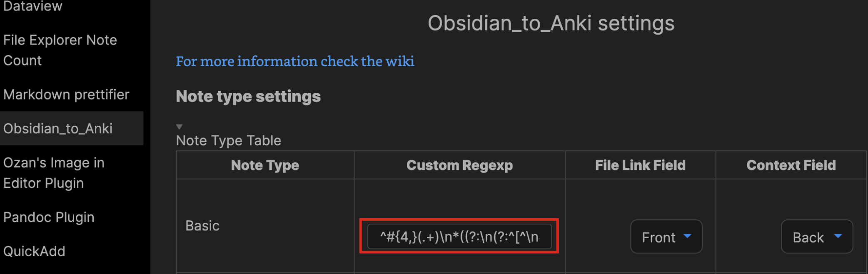This screenshot has width=868, height=274.
Task: Select the Basic note type row
Action: coord(202,225)
